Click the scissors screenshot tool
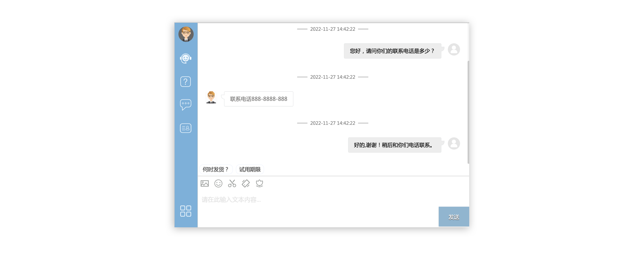The width and height of the screenshot is (644, 269). tap(232, 184)
